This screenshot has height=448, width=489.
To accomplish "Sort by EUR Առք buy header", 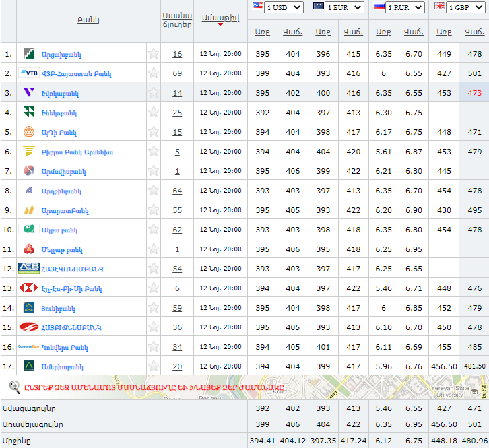I will [x=323, y=32].
